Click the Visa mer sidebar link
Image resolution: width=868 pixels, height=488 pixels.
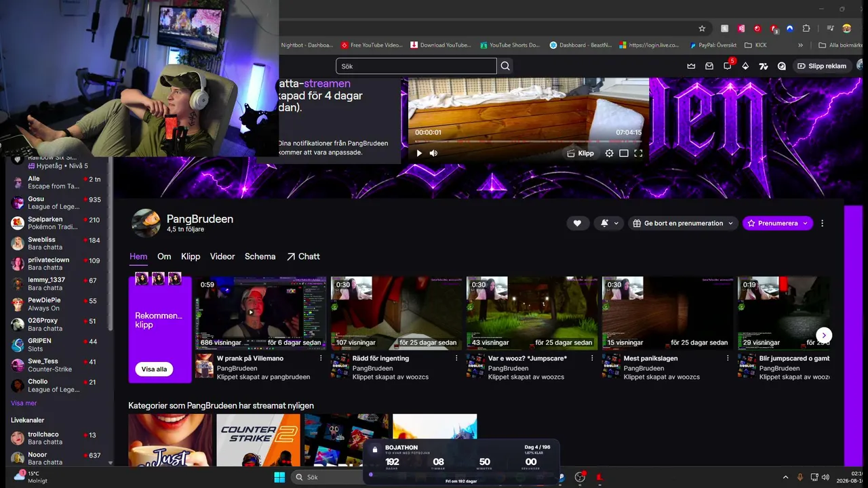coord(24,403)
